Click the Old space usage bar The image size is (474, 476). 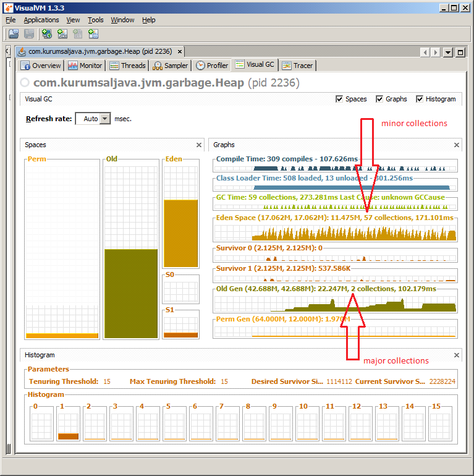coord(131,294)
